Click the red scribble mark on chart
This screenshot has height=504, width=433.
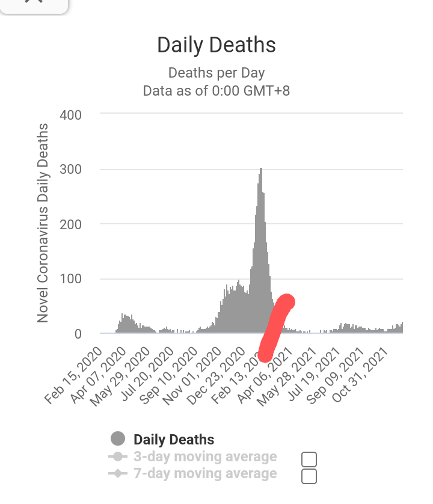276,328
